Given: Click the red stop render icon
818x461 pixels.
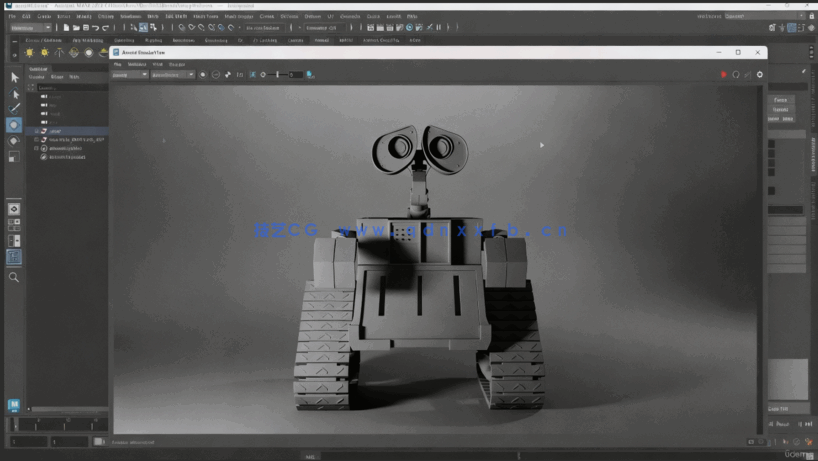Looking at the screenshot, I should click(x=723, y=74).
